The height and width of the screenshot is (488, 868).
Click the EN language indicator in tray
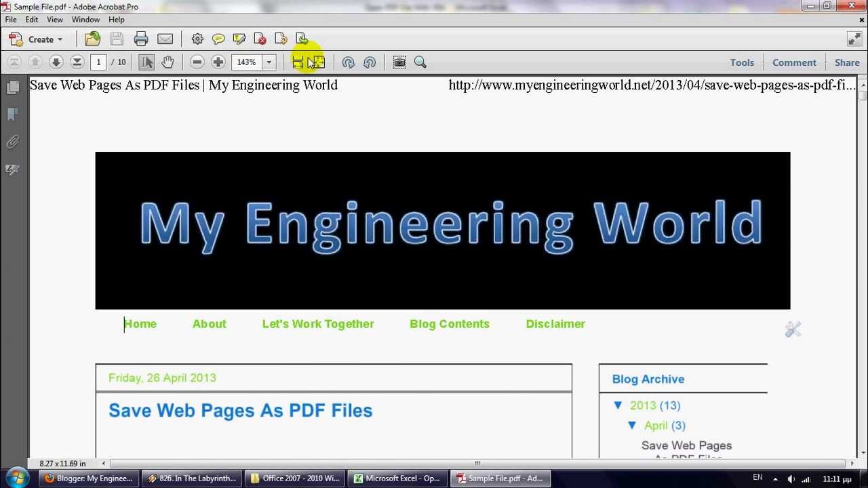pyautogui.click(x=757, y=478)
